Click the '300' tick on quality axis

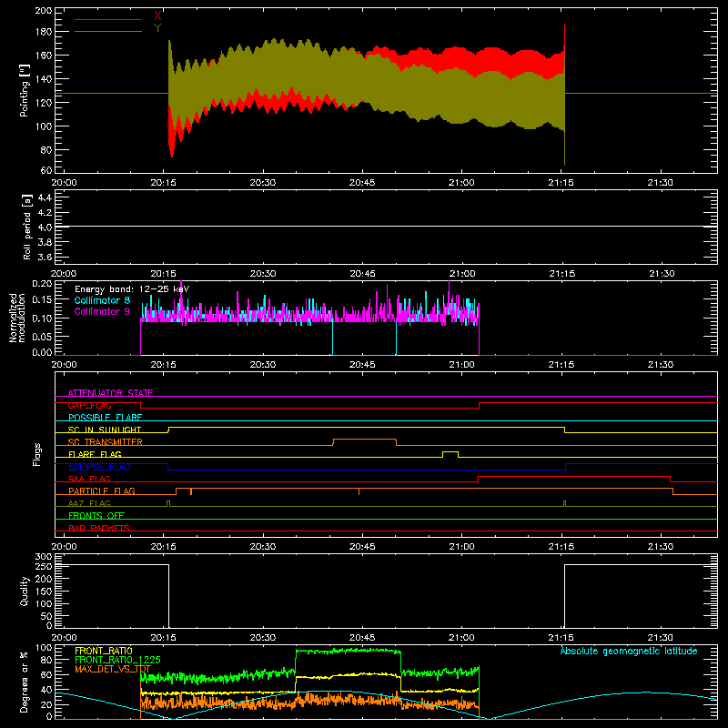click(x=44, y=557)
